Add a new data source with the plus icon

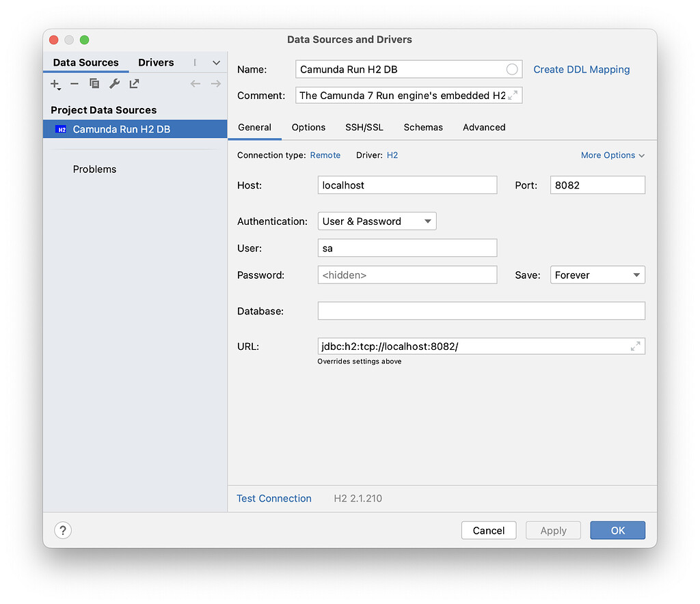pos(55,83)
